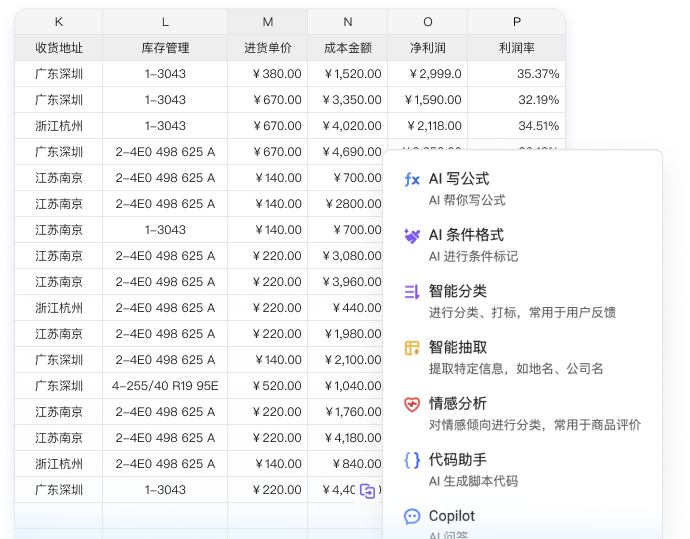This screenshot has height=539, width=690.
Task: Click unit price cell ¥380.00
Action: [x=268, y=73]
